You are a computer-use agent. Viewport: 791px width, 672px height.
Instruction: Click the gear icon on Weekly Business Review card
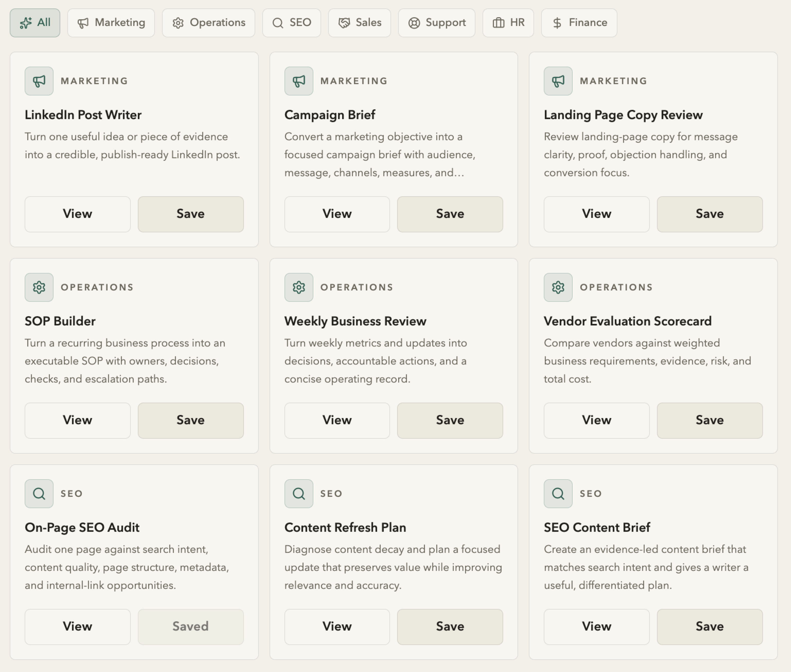pos(299,287)
